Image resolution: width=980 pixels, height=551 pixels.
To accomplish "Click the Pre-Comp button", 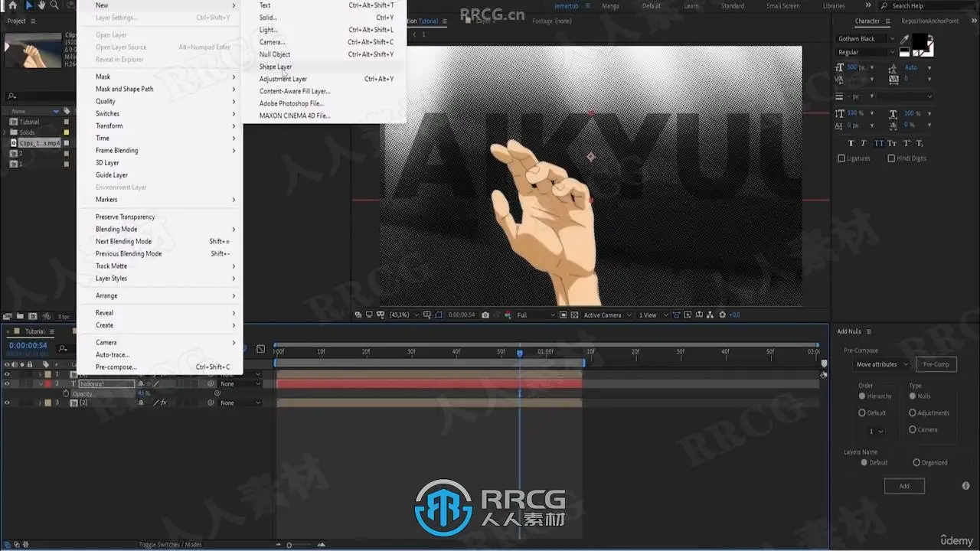I will point(936,364).
